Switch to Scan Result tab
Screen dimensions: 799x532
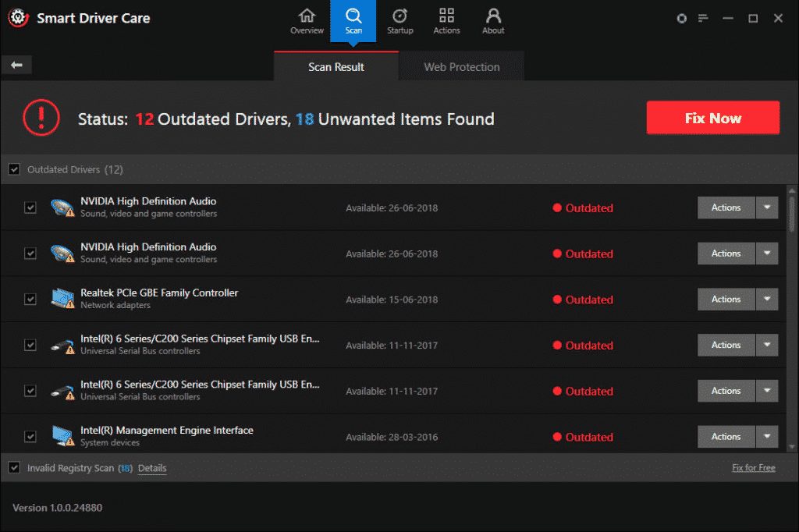[x=336, y=67]
